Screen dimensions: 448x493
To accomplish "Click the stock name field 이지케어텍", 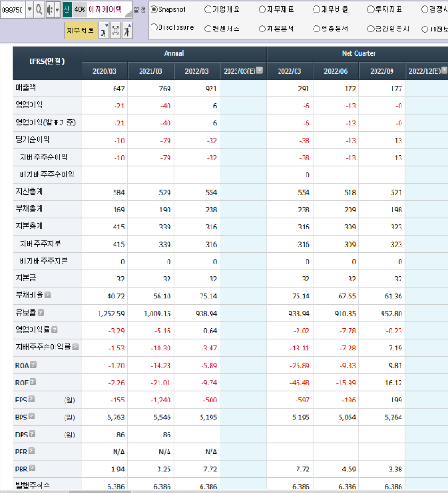I will pyautogui.click(x=105, y=10).
